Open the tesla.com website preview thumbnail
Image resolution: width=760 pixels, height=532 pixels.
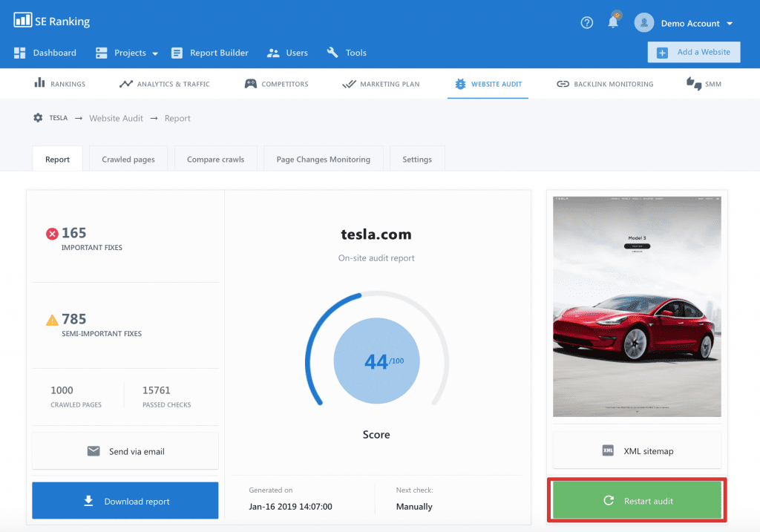(x=636, y=306)
